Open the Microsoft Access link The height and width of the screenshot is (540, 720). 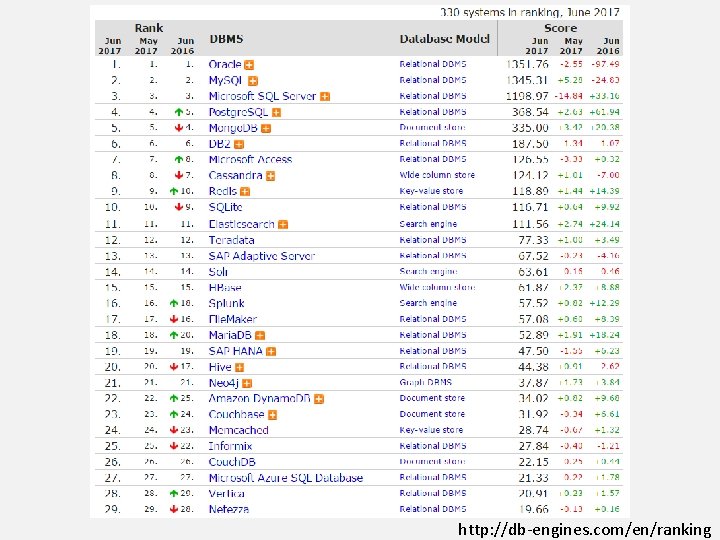pos(250,159)
